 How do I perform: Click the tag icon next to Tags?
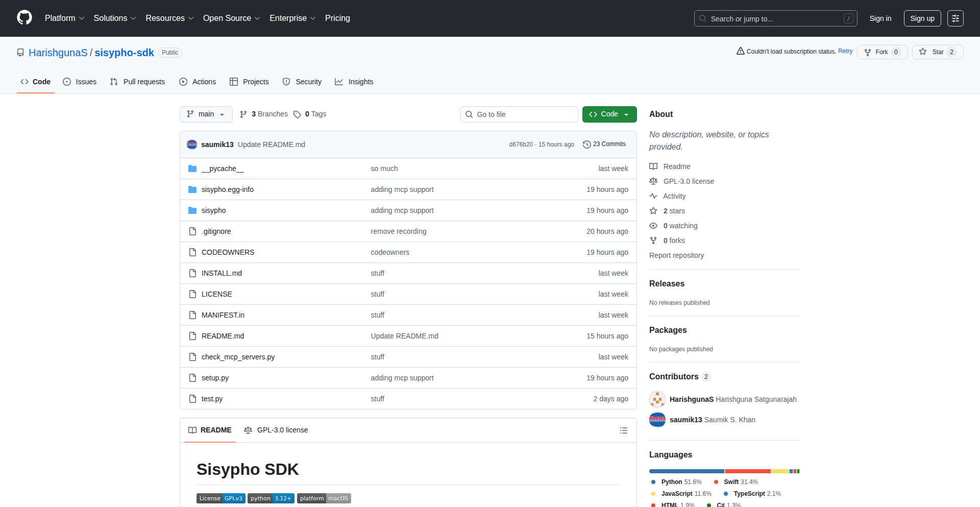coord(297,114)
